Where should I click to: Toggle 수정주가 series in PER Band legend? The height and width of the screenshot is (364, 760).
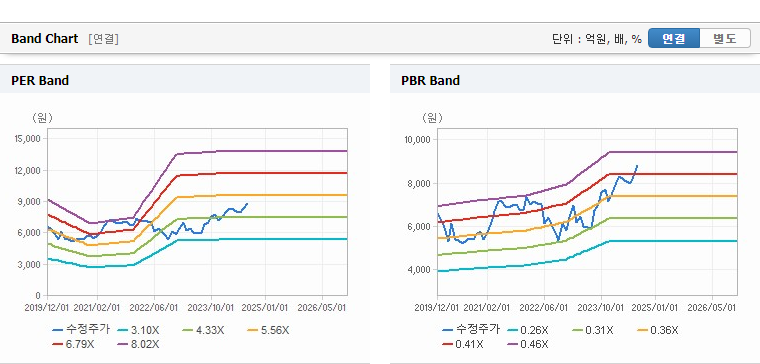click(x=81, y=330)
